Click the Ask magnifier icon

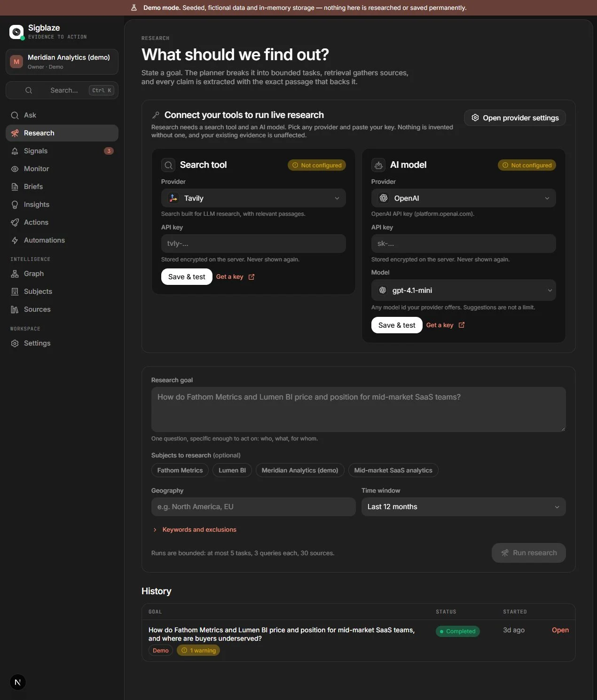click(15, 115)
